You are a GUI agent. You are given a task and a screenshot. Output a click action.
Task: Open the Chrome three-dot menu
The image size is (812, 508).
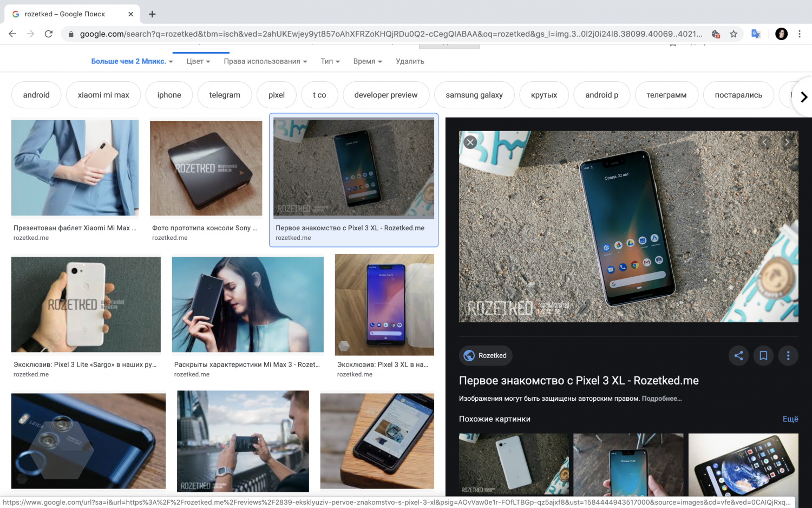click(799, 34)
